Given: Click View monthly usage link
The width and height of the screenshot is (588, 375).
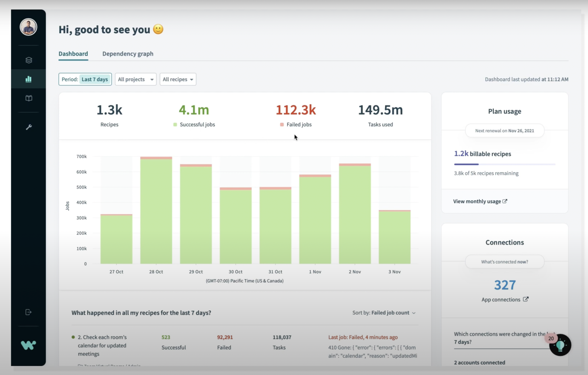Looking at the screenshot, I should click(x=480, y=201).
